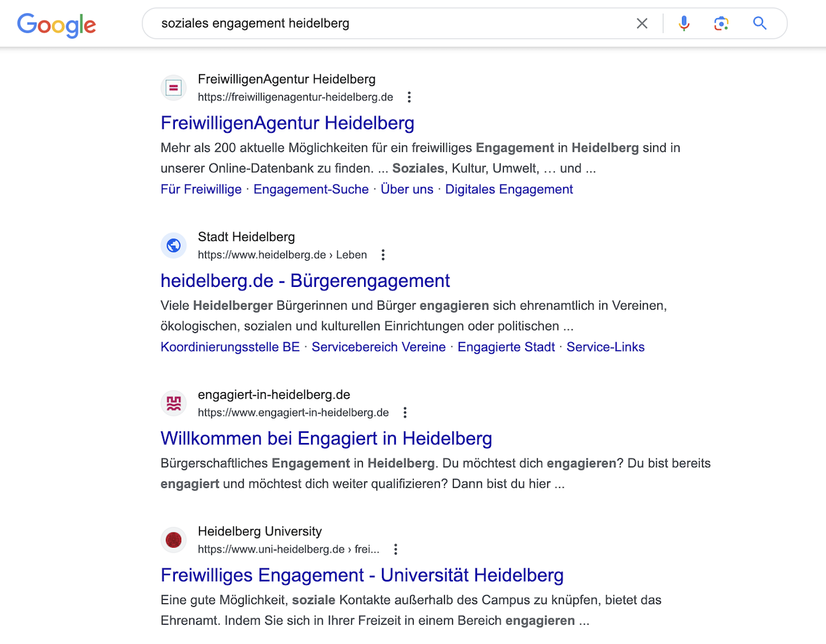Click the Google logo
Screen dimensions: 826x644
(x=56, y=25)
